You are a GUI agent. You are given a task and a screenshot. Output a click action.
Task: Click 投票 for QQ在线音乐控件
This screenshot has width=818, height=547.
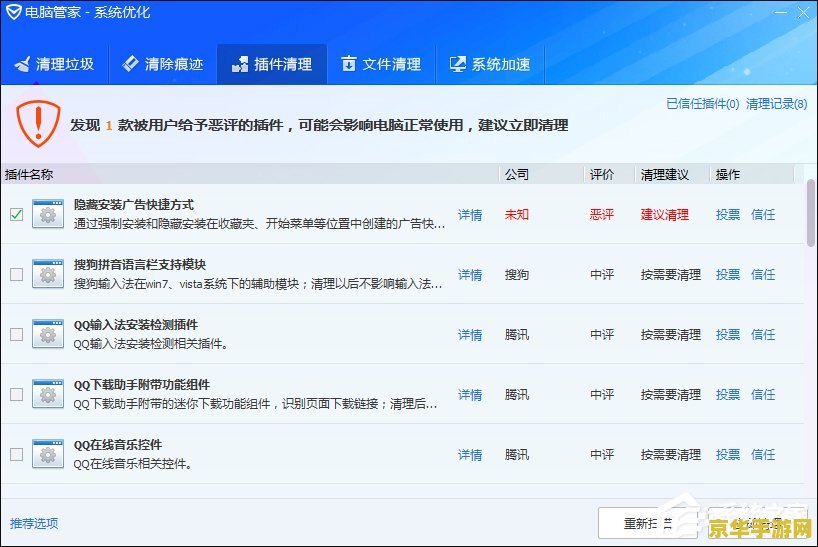[728, 454]
